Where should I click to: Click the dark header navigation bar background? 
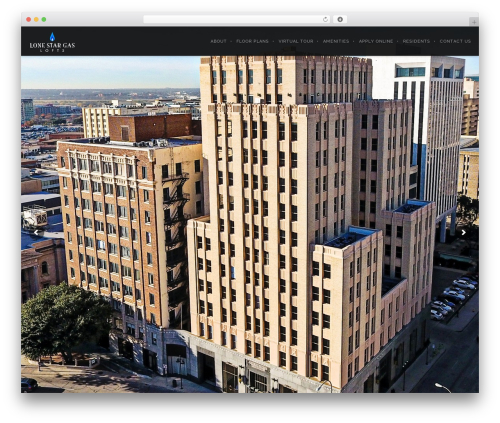(x=140, y=41)
